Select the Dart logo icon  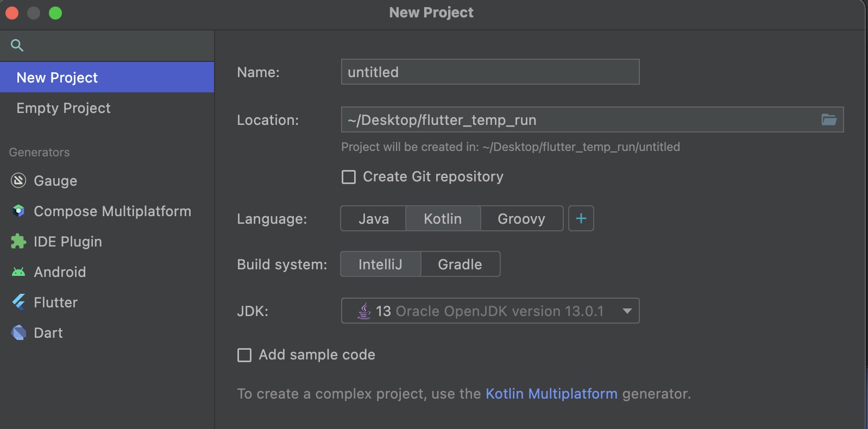pyautogui.click(x=18, y=333)
